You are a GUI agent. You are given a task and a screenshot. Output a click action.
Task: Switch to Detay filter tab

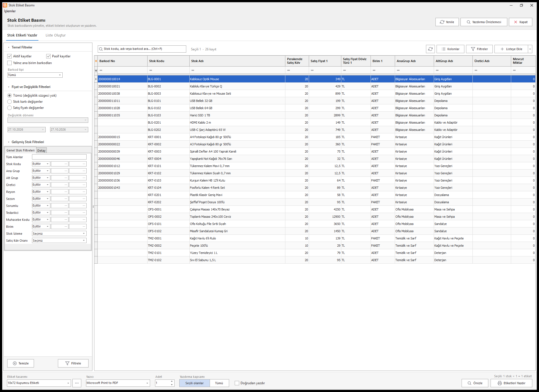[x=41, y=151]
